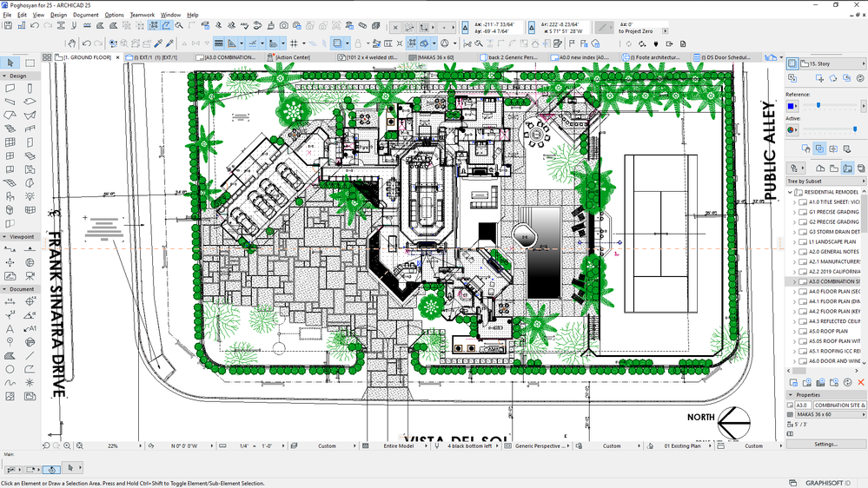The image size is (868, 488).
Task: Select the Arrow tool
Action: pos(10,63)
